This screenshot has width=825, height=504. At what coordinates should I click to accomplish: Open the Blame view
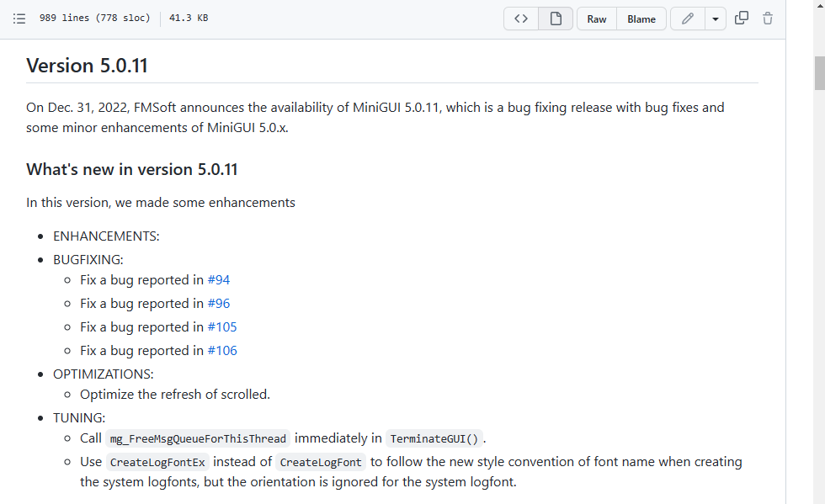(641, 19)
